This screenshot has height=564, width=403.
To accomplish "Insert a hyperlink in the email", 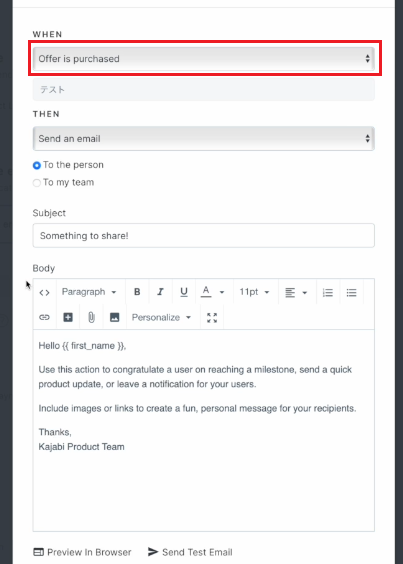I will pyautogui.click(x=44, y=317).
